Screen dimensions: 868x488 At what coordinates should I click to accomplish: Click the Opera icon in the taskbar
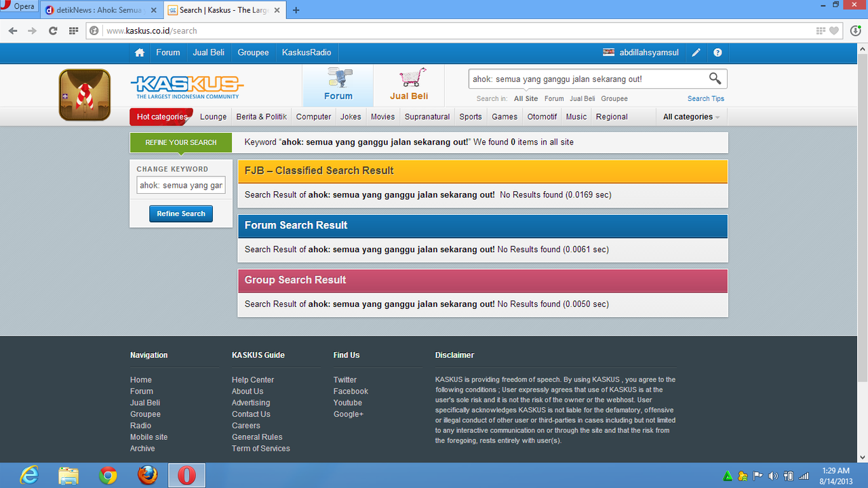click(x=186, y=476)
